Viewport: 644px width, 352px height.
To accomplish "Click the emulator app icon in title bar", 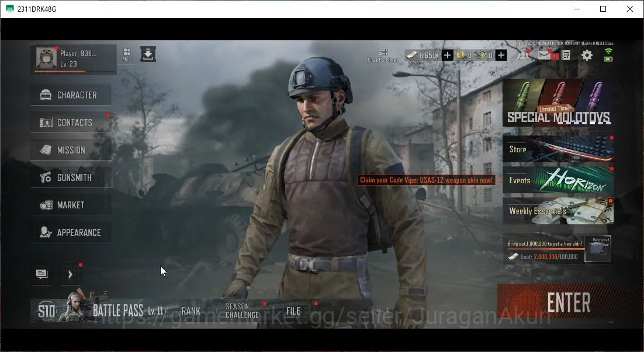I will (x=9, y=9).
